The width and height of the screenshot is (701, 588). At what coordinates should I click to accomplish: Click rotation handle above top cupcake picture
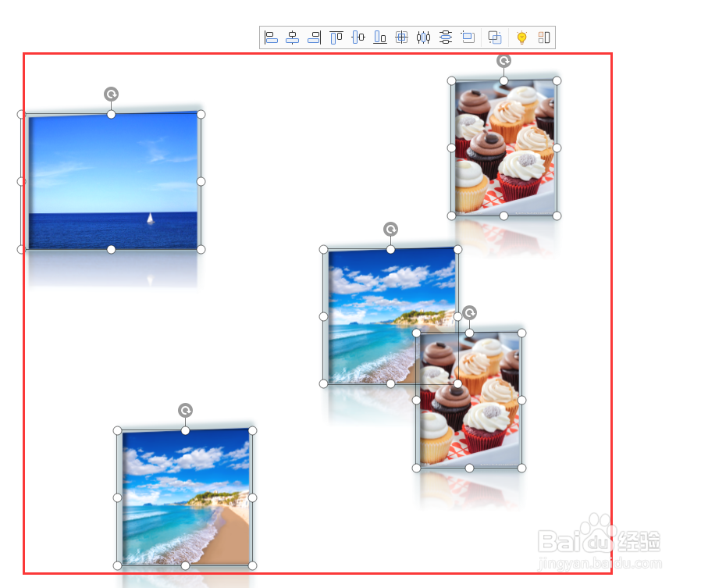tap(504, 61)
